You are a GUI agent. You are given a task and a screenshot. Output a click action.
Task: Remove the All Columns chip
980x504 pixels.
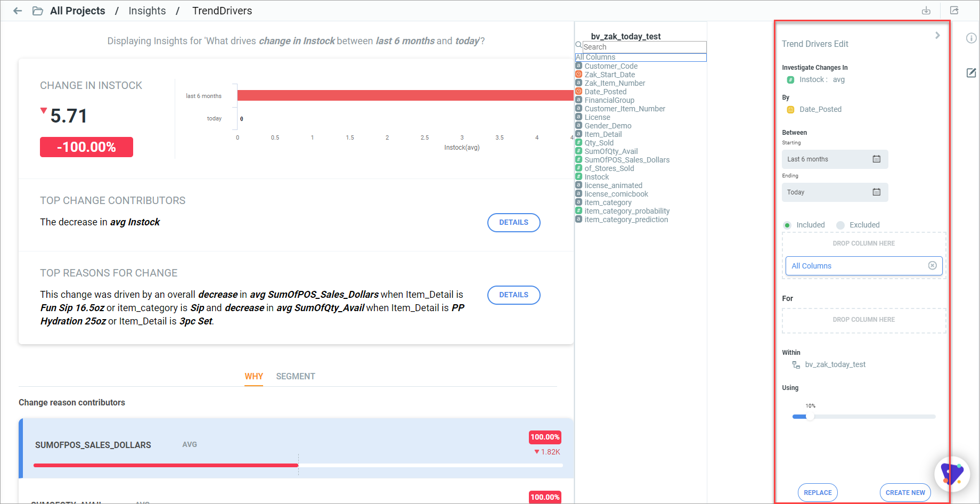[933, 265]
